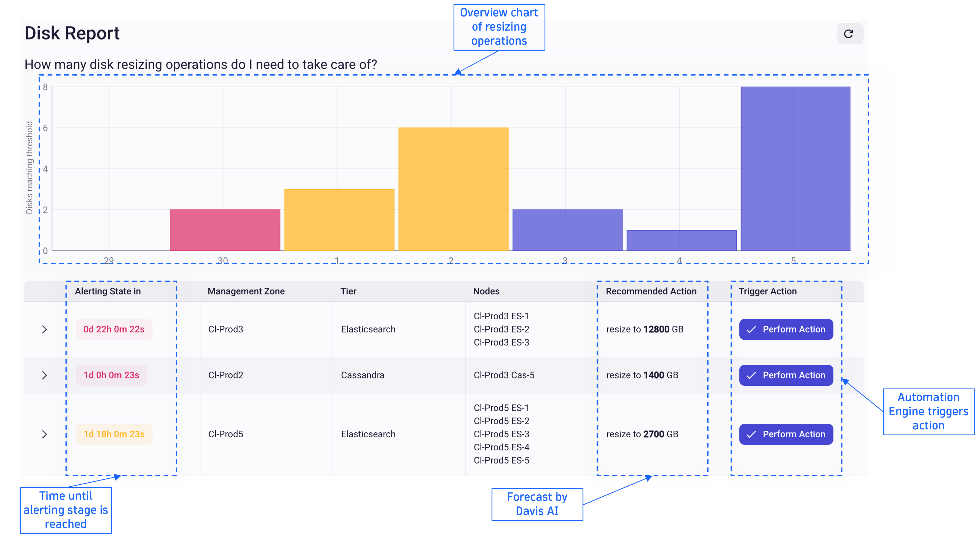
Task: Expand the Cl-Prod5 Elasticsearch row
Action: [x=44, y=434]
